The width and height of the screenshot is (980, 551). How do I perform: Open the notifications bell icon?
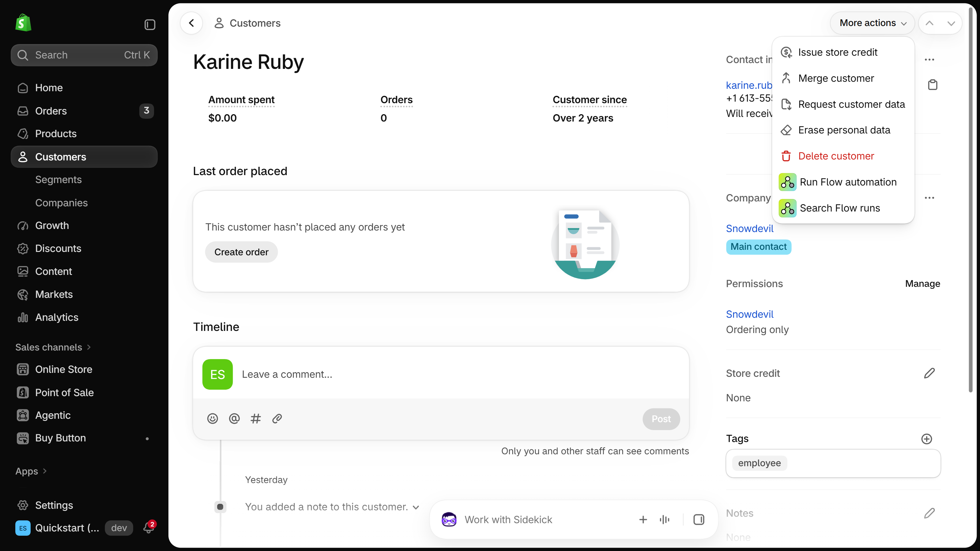pos(149,527)
